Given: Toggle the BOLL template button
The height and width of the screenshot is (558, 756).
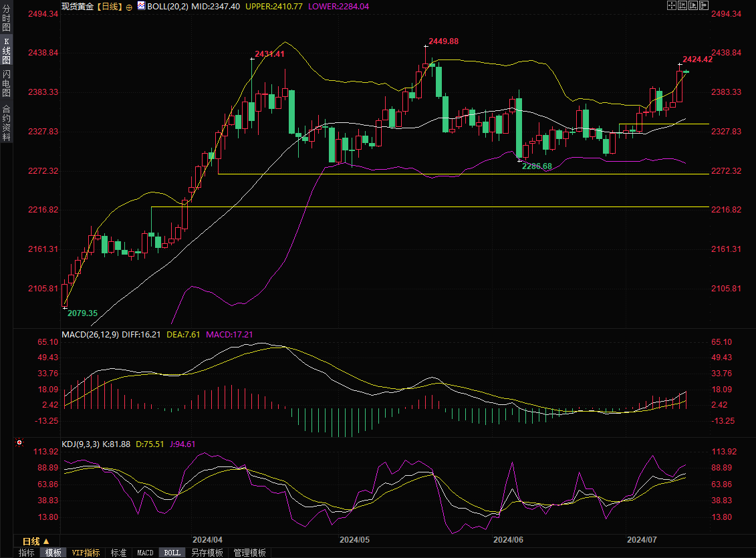Looking at the screenshot, I should (x=172, y=553).
